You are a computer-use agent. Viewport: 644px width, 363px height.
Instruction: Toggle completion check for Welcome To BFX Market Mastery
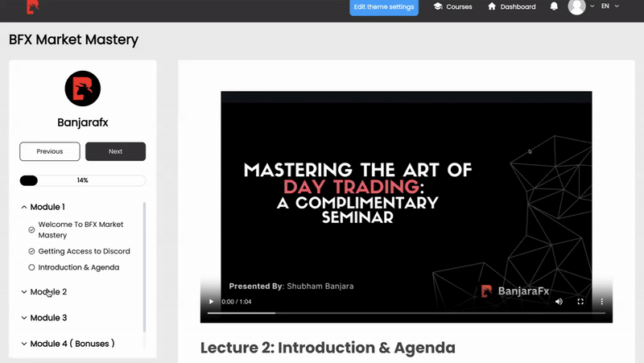point(31,229)
